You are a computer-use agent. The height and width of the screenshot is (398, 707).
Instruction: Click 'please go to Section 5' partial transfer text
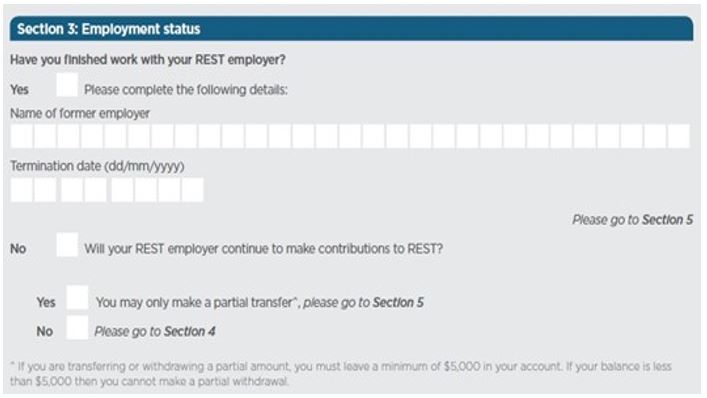(363, 302)
